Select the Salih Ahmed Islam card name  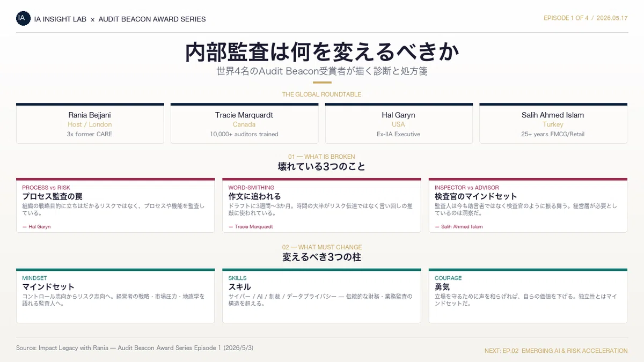click(553, 115)
